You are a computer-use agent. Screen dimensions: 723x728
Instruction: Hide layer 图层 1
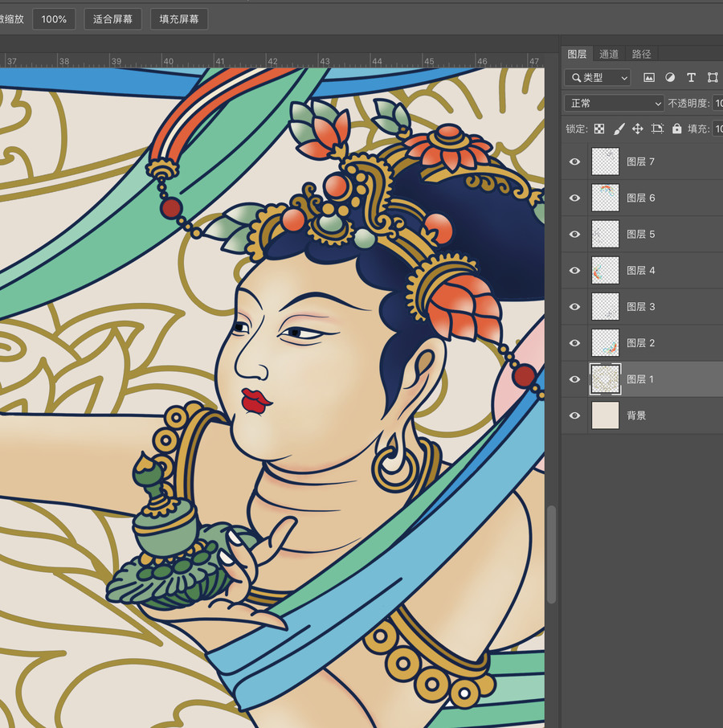(x=574, y=378)
